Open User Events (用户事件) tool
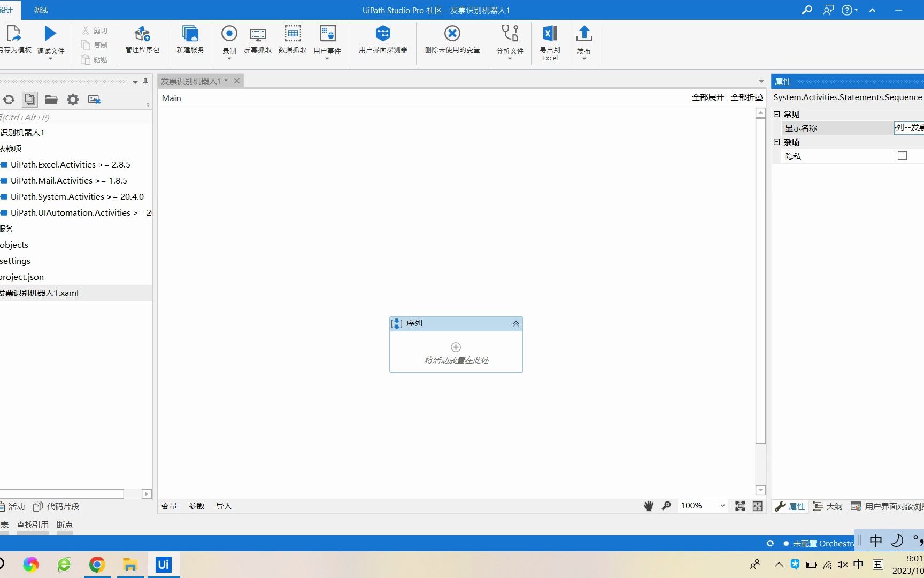 point(327,42)
